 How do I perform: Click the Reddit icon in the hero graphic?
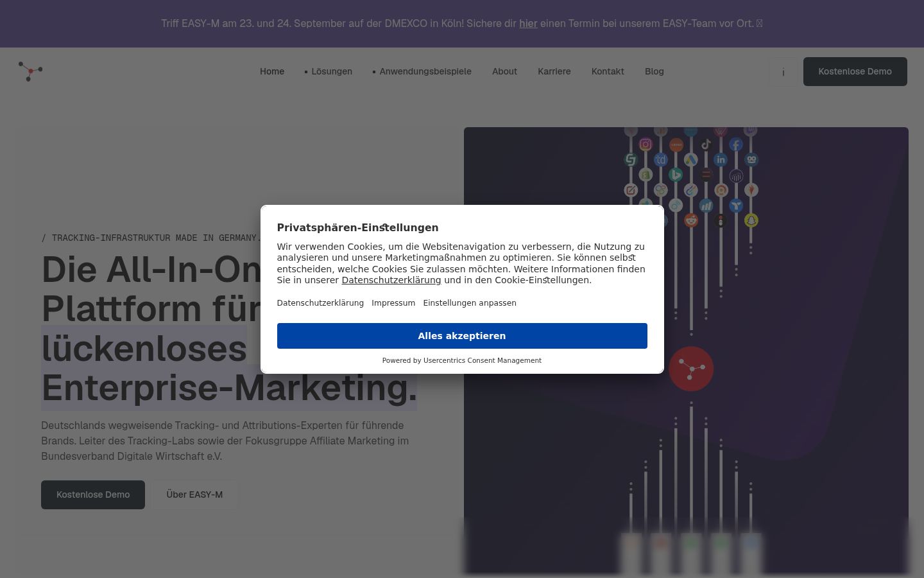point(690,220)
